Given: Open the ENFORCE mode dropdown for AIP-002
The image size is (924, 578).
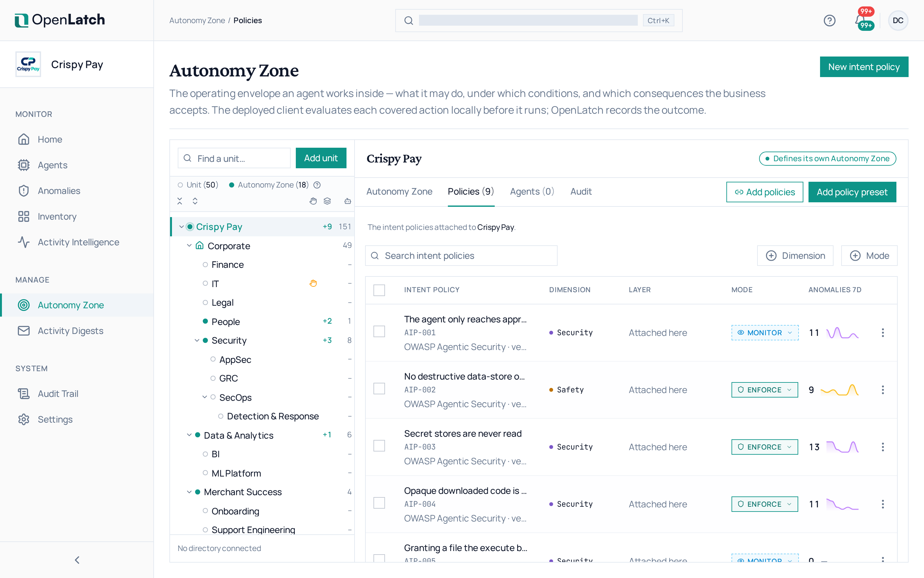Looking at the screenshot, I should (765, 390).
